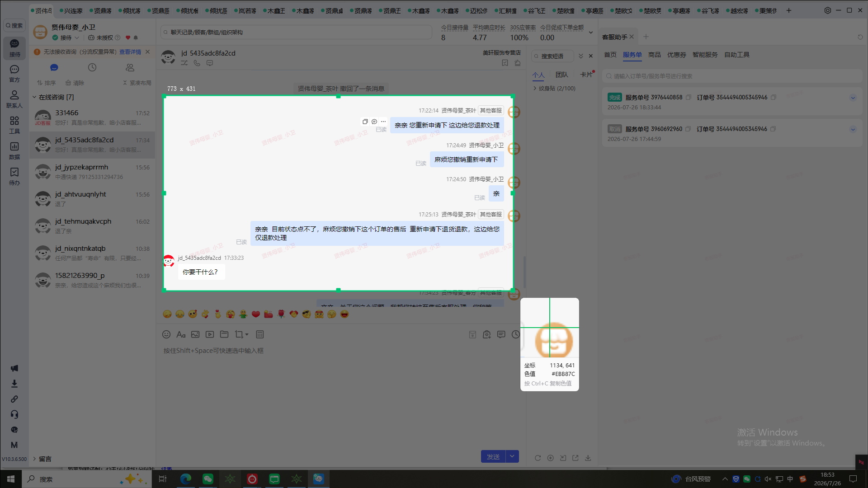Screen dimensions: 868x488
Task: Click the send file folder icon
Action: tap(224, 334)
